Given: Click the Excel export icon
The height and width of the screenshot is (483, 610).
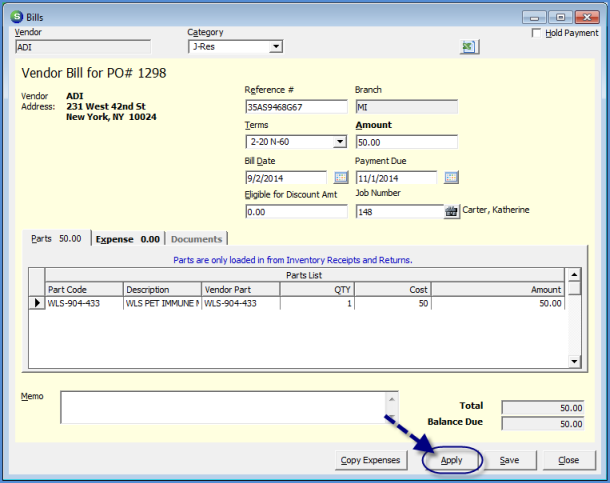Looking at the screenshot, I should pyautogui.click(x=469, y=47).
